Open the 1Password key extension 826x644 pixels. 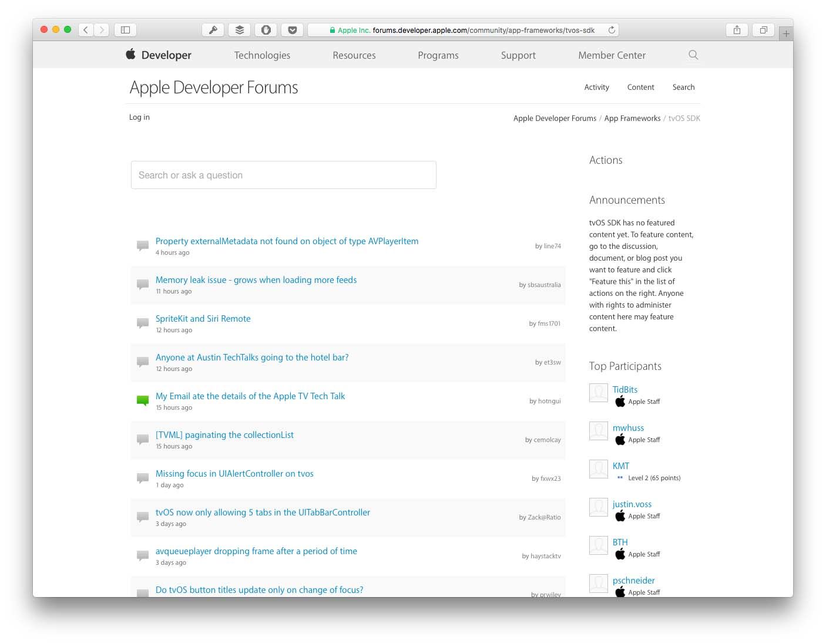pyautogui.click(x=213, y=30)
